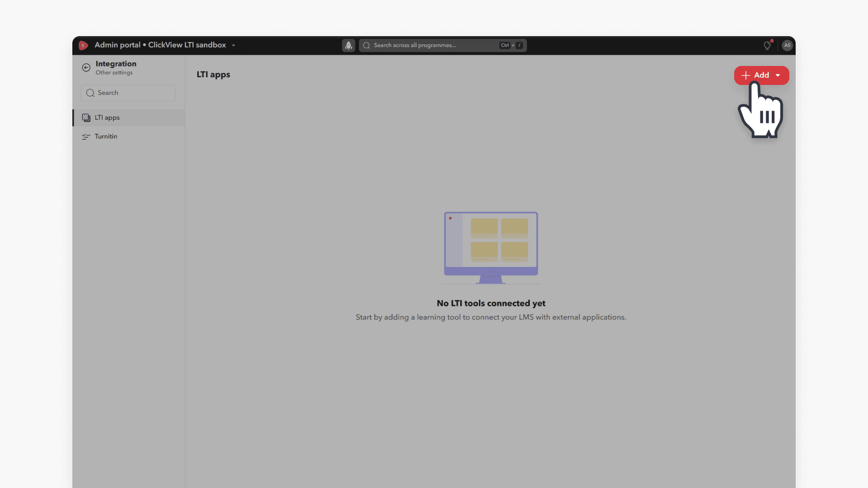The width and height of the screenshot is (868, 488).
Task: Click the Admin portal title text
Action: [118, 45]
